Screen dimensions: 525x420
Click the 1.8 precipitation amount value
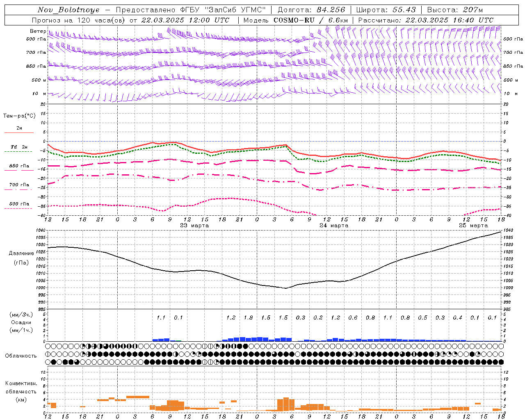click(x=248, y=317)
